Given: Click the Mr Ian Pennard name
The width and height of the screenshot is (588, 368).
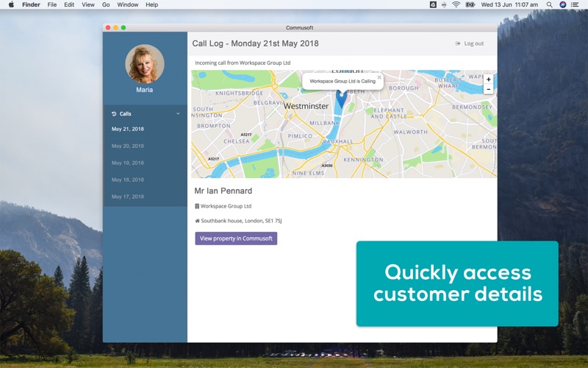Looking at the screenshot, I should [x=223, y=191].
